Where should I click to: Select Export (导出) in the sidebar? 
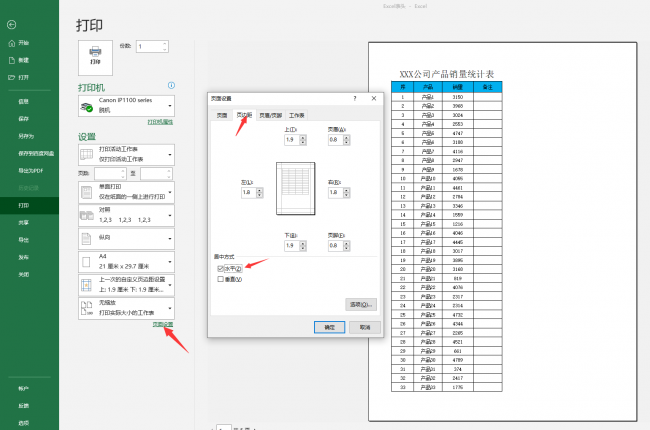pyautogui.click(x=24, y=240)
